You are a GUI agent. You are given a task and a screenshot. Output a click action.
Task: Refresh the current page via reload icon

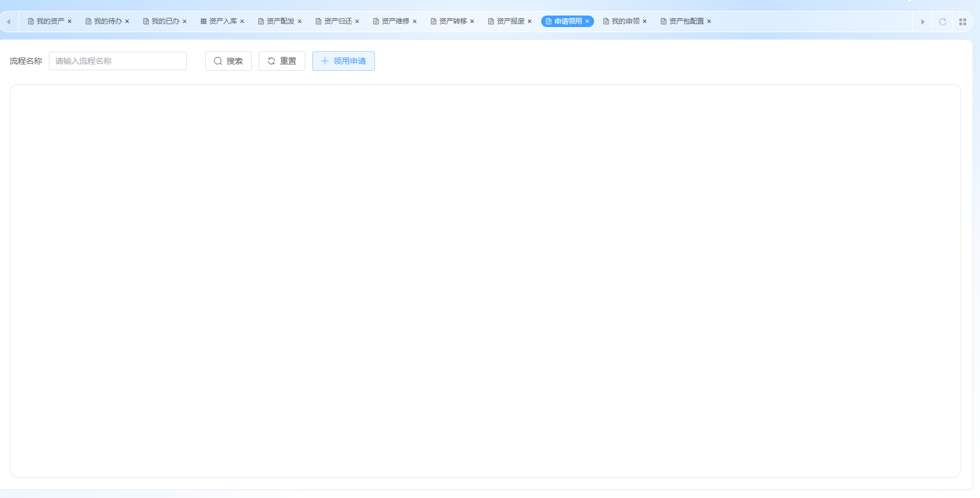[943, 22]
